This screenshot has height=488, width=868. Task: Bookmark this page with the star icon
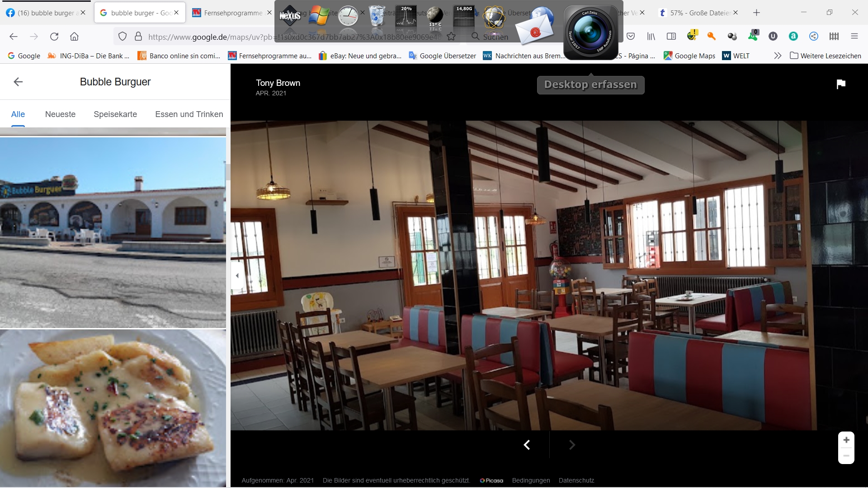click(451, 37)
